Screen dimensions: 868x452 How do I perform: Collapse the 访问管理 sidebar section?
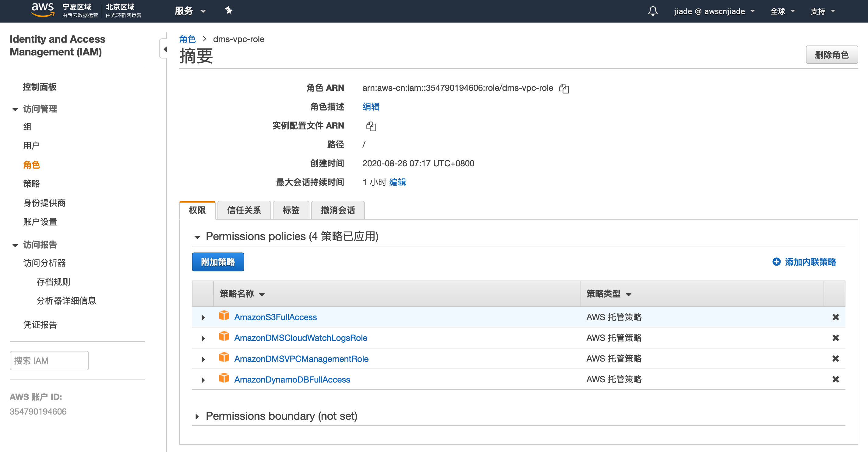pyautogui.click(x=15, y=109)
